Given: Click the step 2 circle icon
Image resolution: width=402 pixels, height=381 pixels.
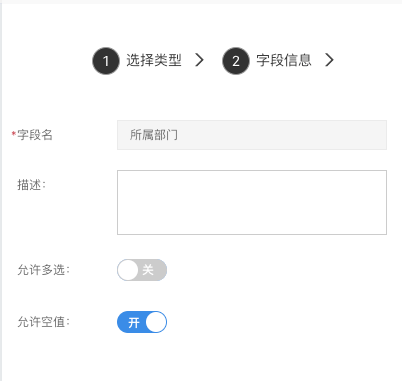Looking at the screenshot, I should pos(236,61).
